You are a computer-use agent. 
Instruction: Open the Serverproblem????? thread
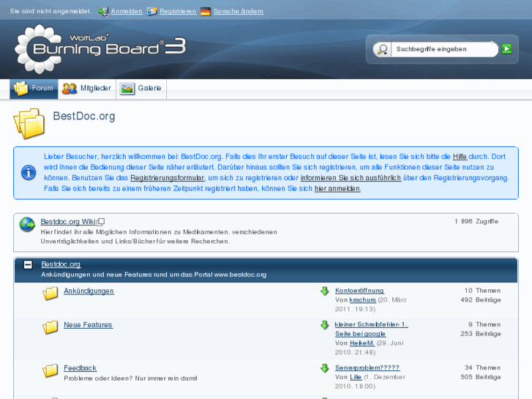point(367,368)
